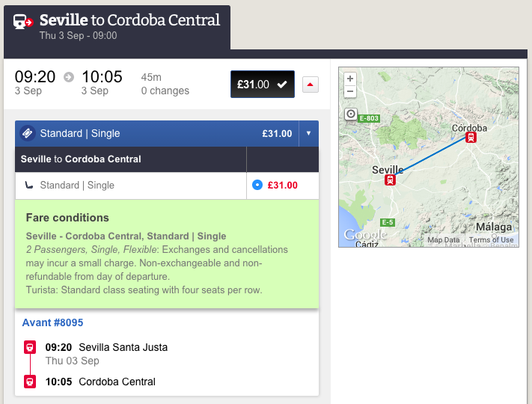Click the Google logo on the map
Viewport: 532px width, 404px height.
pos(365,235)
